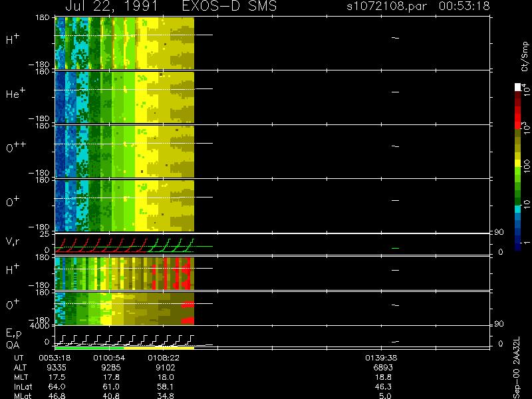532x399 pixels.
Task: Pick the cyan colorbar segment
Action: pos(518,209)
